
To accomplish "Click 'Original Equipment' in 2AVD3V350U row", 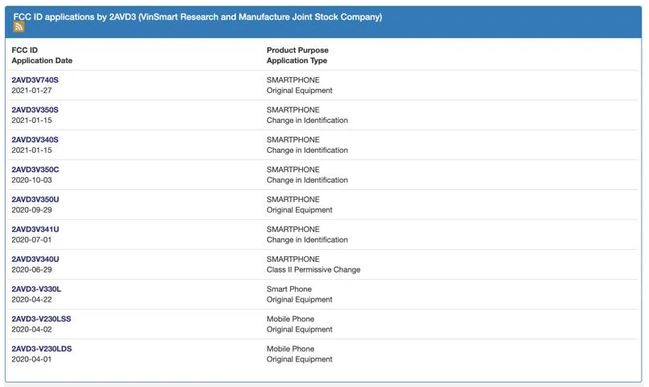I will tap(300, 210).
